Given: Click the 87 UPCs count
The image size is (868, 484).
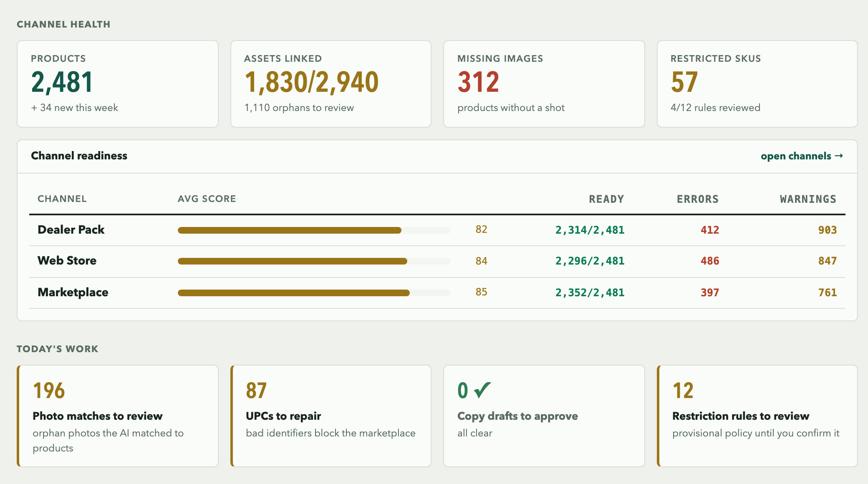Looking at the screenshot, I should (x=256, y=391).
